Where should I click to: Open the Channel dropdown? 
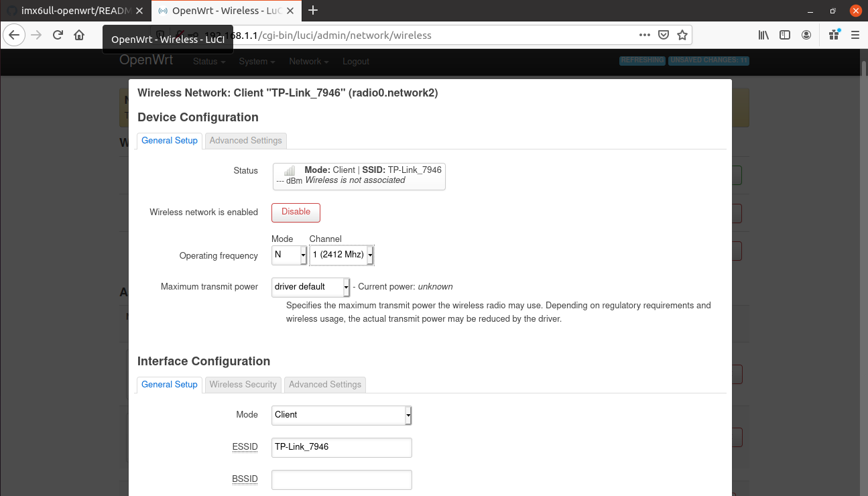(341, 255)
